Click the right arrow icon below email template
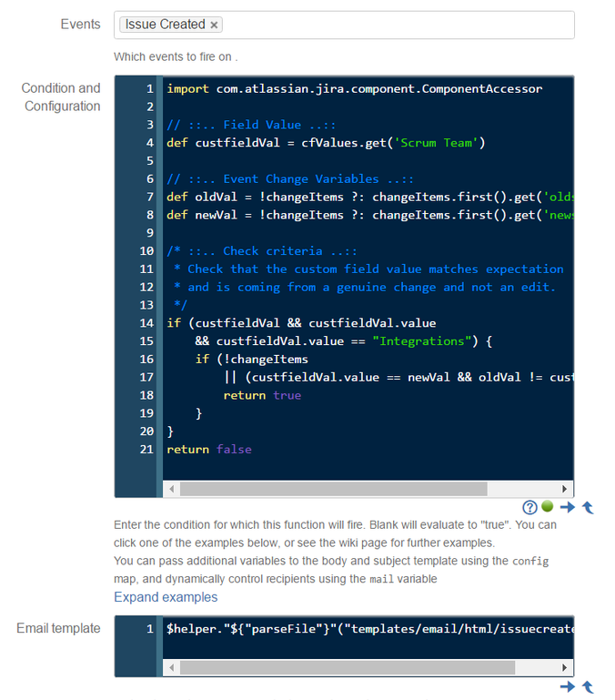Viewport: 615px width, 700px height. click(568, 686)
